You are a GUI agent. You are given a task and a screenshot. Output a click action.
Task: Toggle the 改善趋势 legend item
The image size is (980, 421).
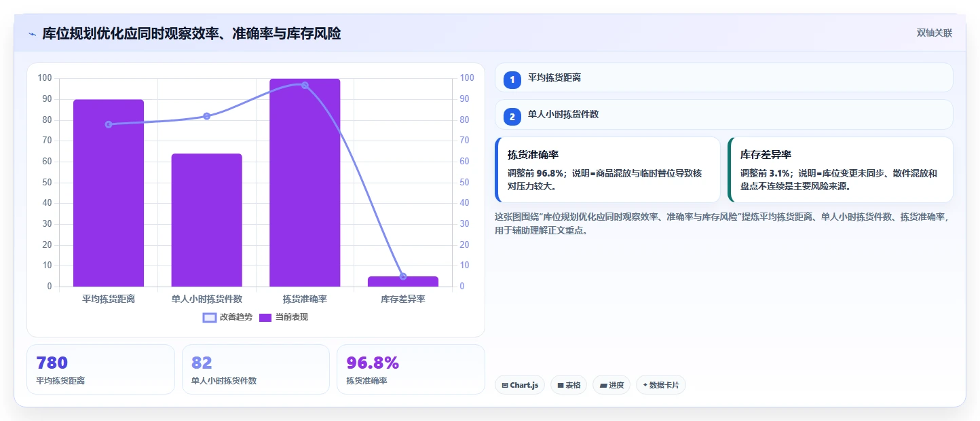227,317
